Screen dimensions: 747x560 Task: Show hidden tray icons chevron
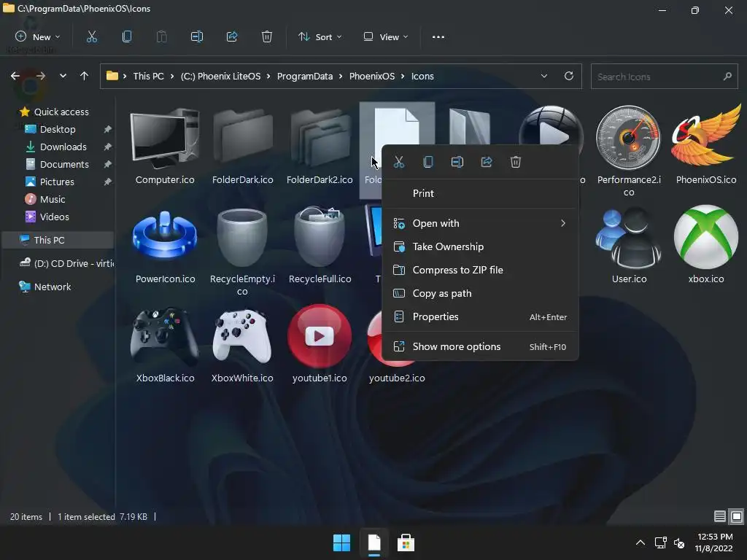click(640, 542)
